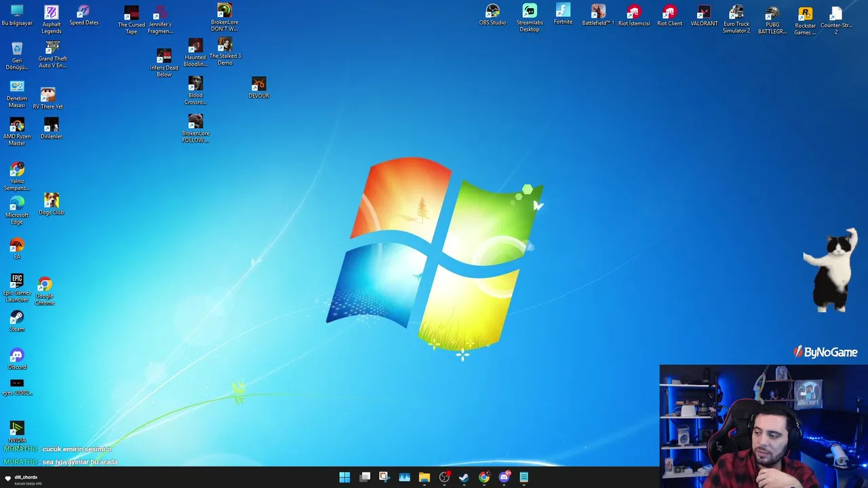Open AMD Ryzen Master shortcut
This screenshot has height=488, width=868.
pyautogui.click(x=17, y=132)
